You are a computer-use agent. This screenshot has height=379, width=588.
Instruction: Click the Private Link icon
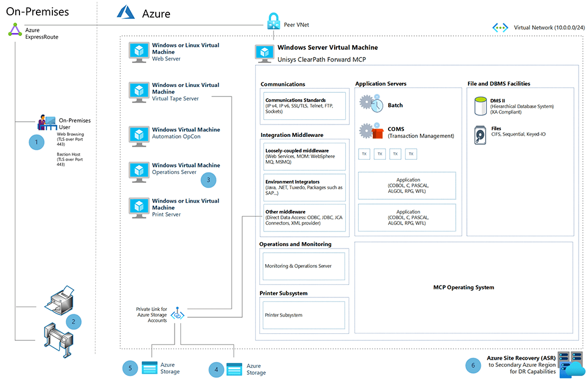178,314
